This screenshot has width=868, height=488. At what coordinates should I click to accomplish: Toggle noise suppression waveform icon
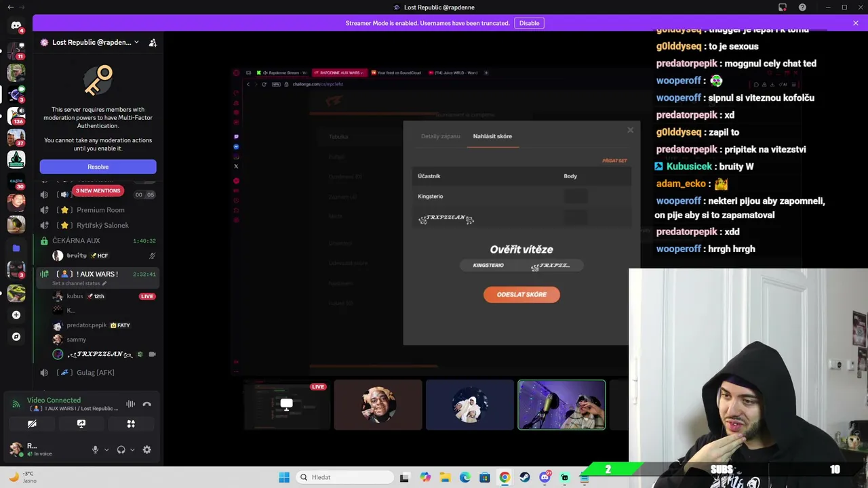pyautogui.click(x=130, y=404)
